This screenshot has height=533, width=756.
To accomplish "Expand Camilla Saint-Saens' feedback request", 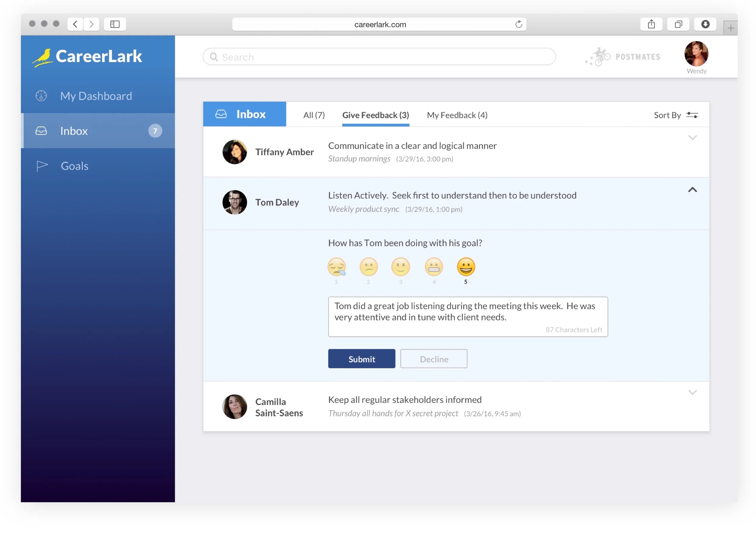I will click(x=692, y=392).
